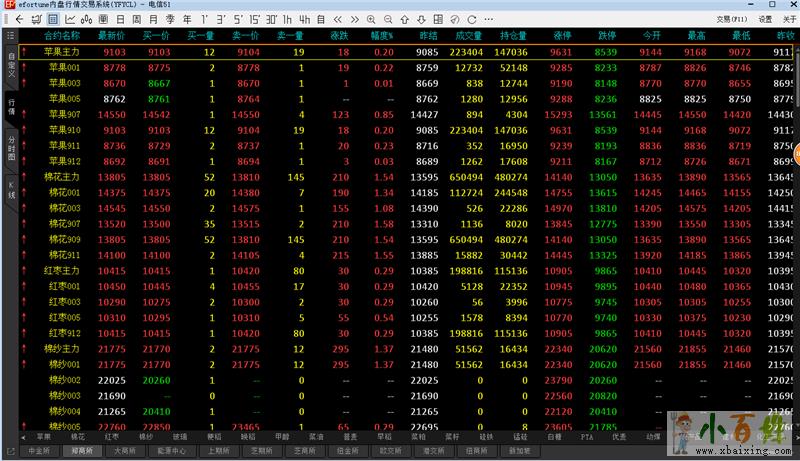800x461 pixels.
Task: Switch to 5-minute chart period
Action: pyautogui.click(x=238, y=19)
